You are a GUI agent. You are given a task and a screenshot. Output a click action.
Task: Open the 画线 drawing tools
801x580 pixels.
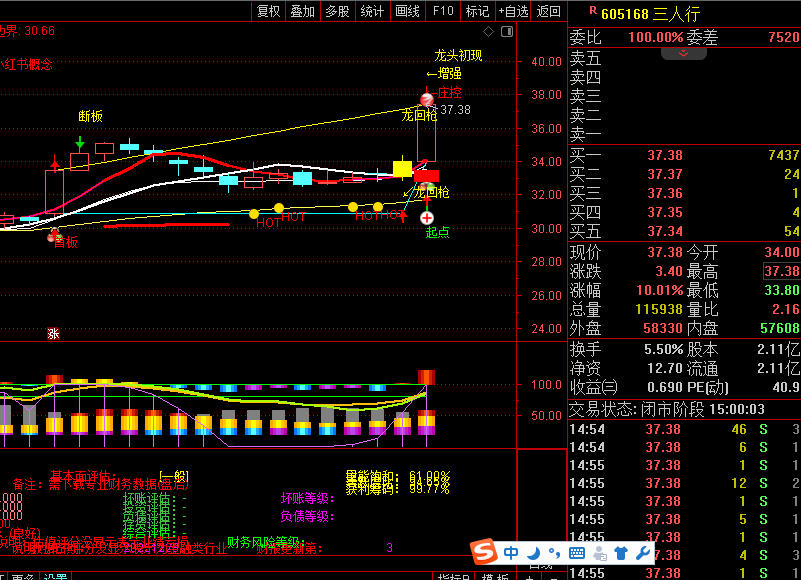coord(407,11)
